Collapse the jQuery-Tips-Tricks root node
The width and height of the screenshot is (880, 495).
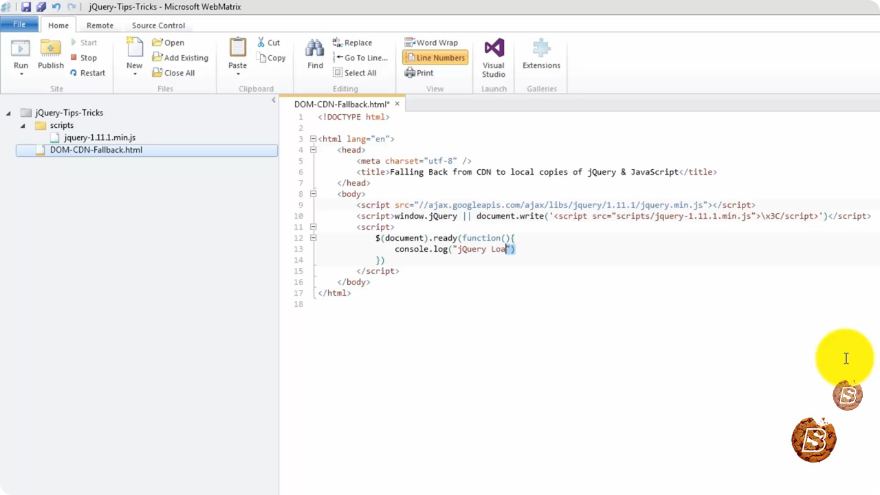pos(8,113)
